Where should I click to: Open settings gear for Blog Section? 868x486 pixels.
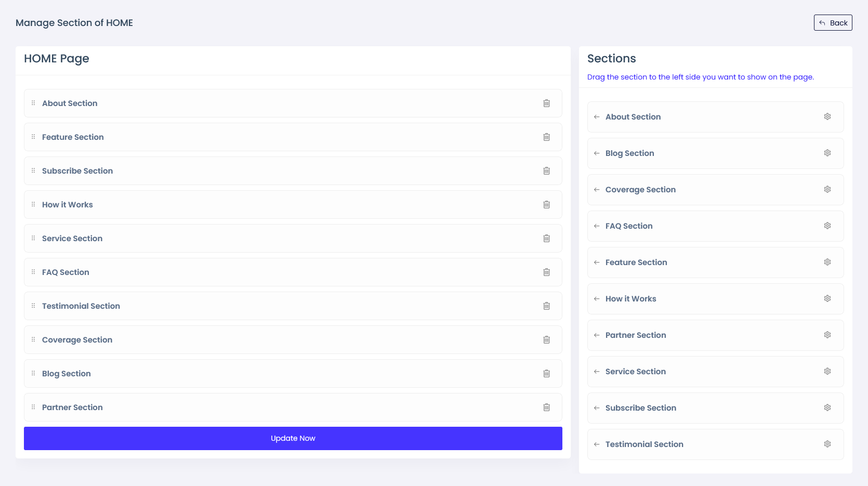click(x=827, y=153)
